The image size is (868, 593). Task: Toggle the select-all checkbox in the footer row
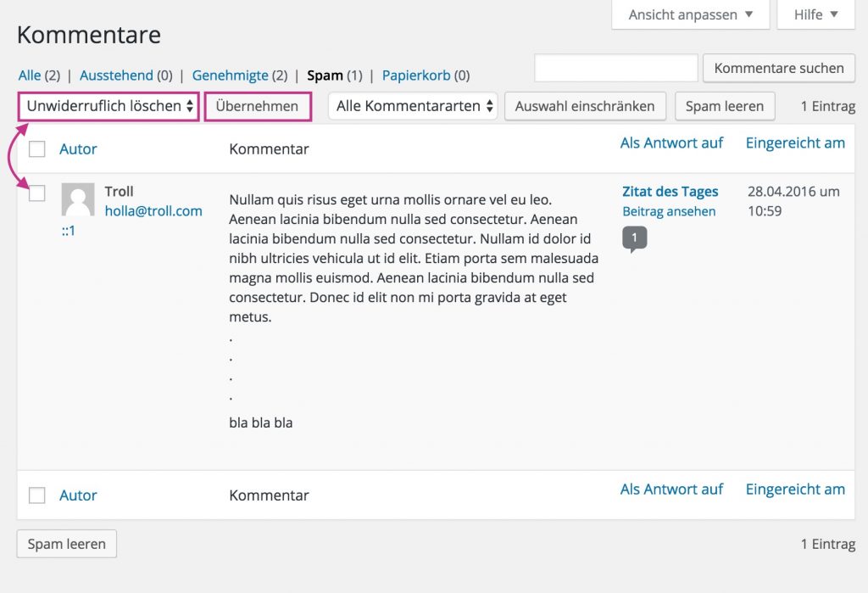[36, 495]
